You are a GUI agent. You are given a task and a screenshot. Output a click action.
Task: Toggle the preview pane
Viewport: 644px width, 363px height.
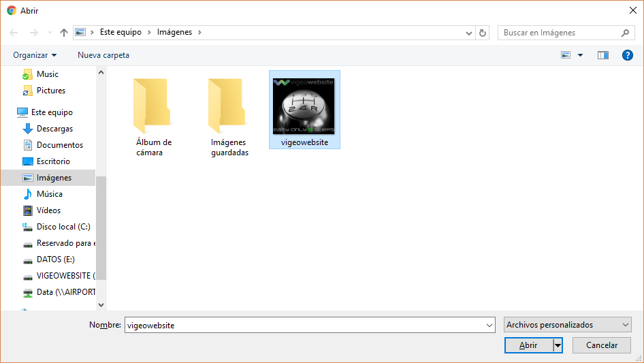pyautogui.click(x=603, y=55)
